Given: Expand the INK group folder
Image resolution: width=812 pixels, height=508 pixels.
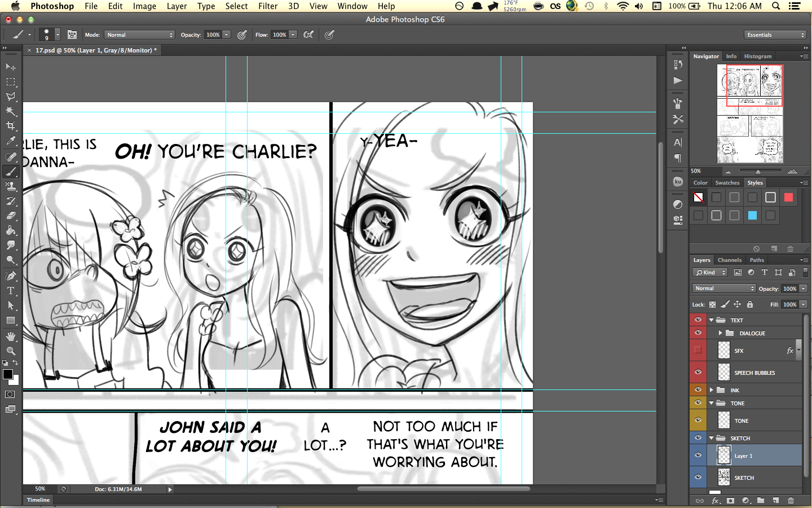Looking at the screenshot, I should pos(712,390).
